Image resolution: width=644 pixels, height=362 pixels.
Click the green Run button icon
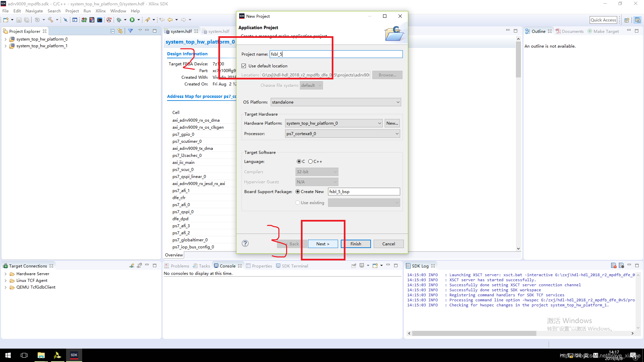[x=132, y=20]
